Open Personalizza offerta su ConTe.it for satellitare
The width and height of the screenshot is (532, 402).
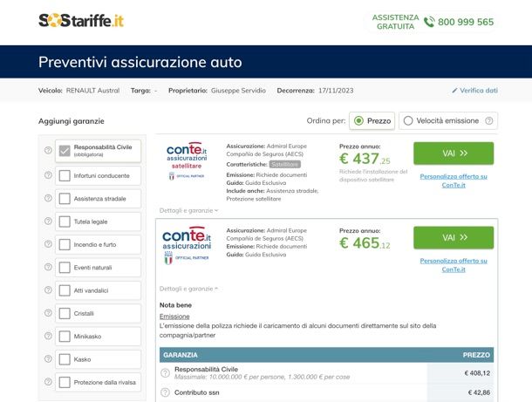click(x=454, y=181)
